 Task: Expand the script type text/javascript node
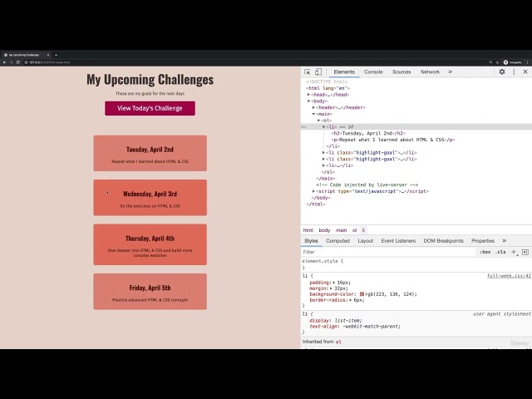313,191
